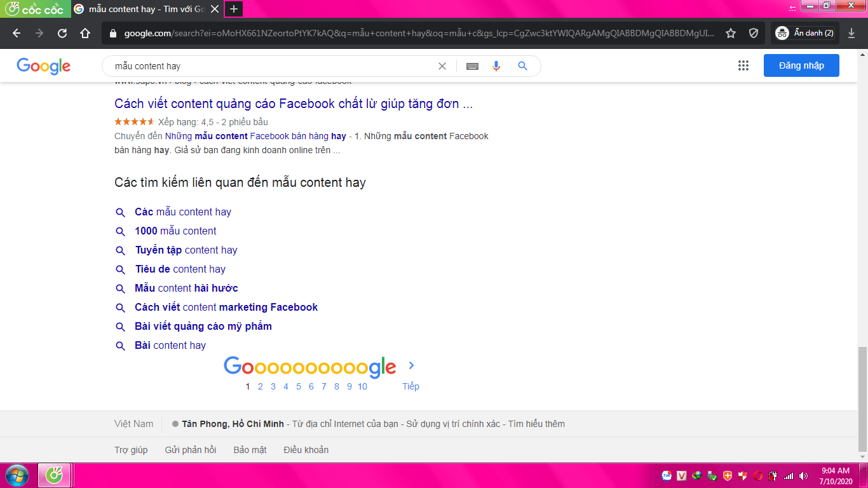Open the downloads arrow in the toolbar

coord(851,33)
